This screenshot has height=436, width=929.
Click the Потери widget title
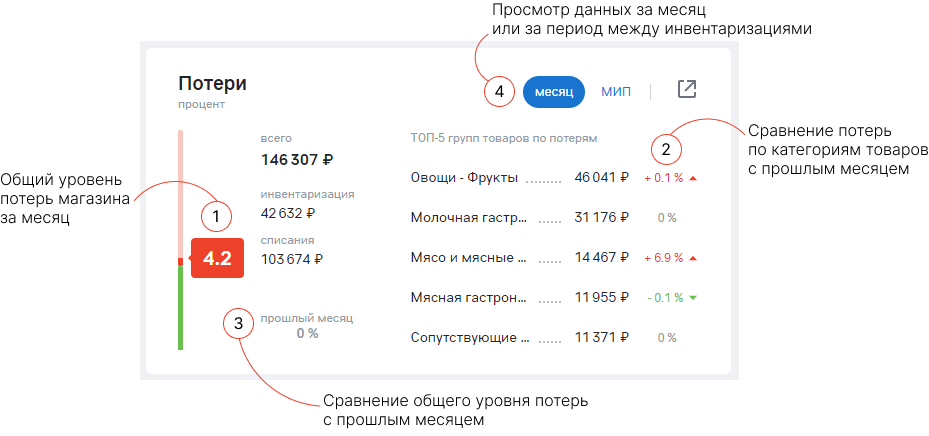212,84
